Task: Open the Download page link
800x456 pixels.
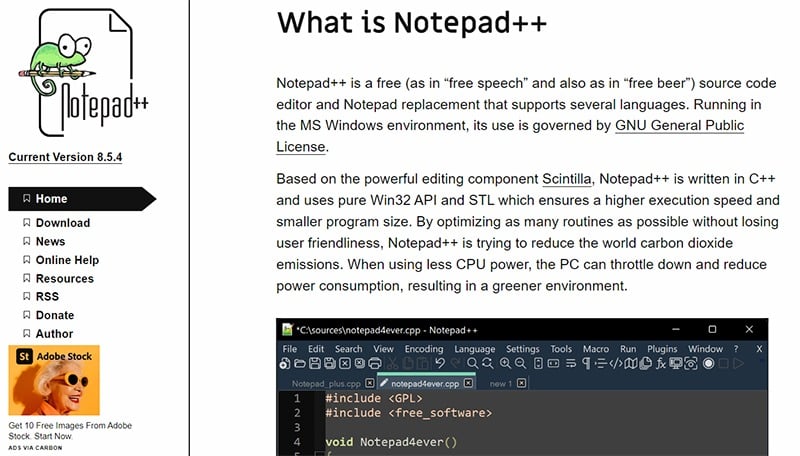Action: point(63,223)
